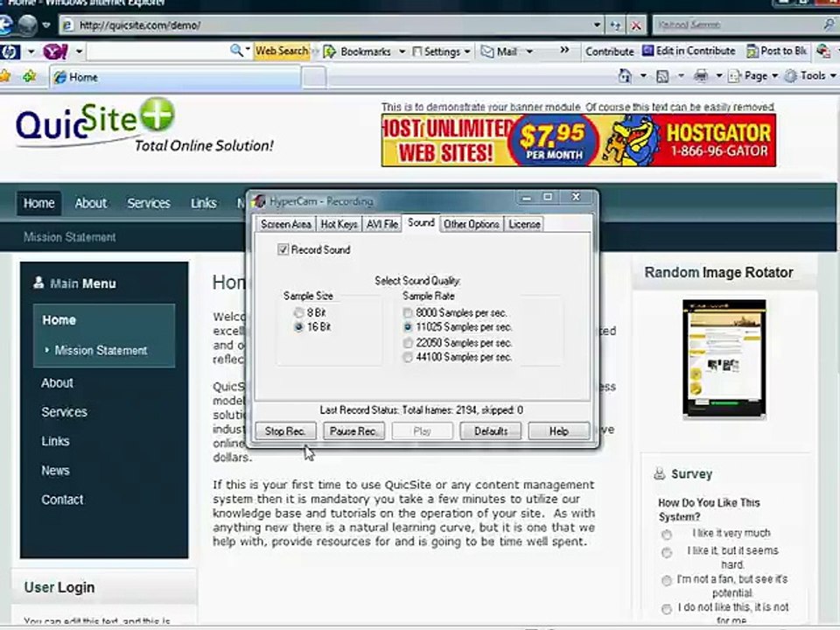Click the Yahoo search magnifier icon
This screenshot has height=630, width=840.
point(235,51)
